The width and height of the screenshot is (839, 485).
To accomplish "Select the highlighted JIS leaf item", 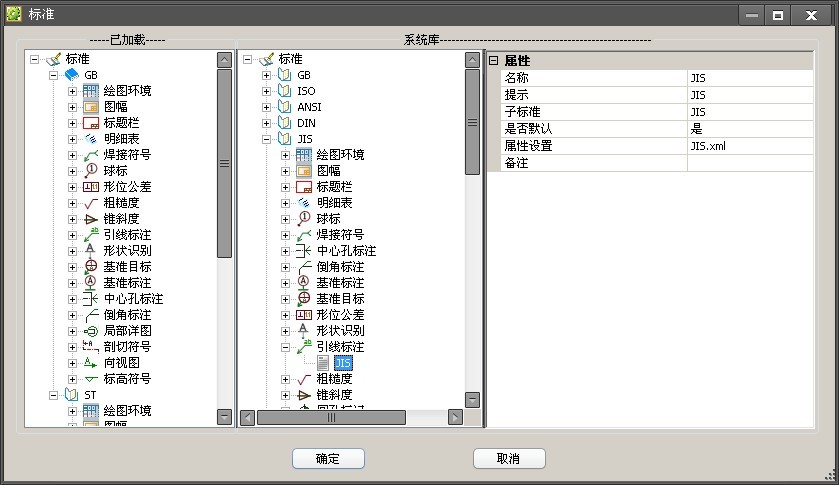I will point(343,363).
